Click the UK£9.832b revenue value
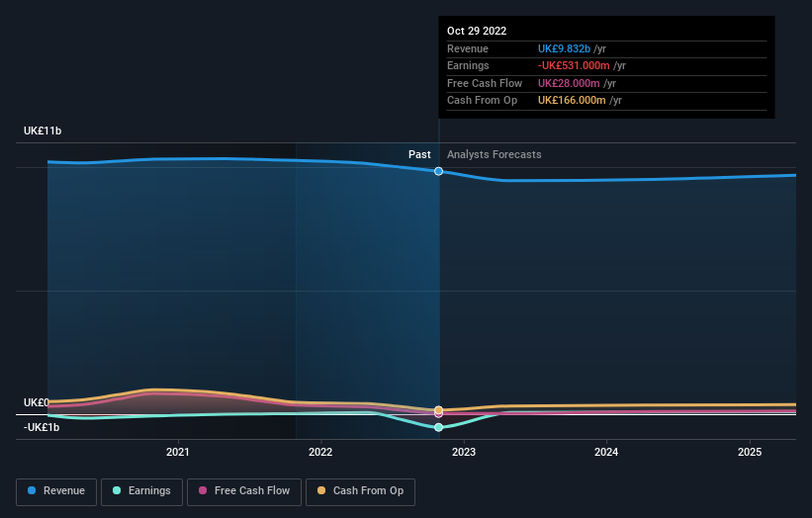 (x=564, y=48)
